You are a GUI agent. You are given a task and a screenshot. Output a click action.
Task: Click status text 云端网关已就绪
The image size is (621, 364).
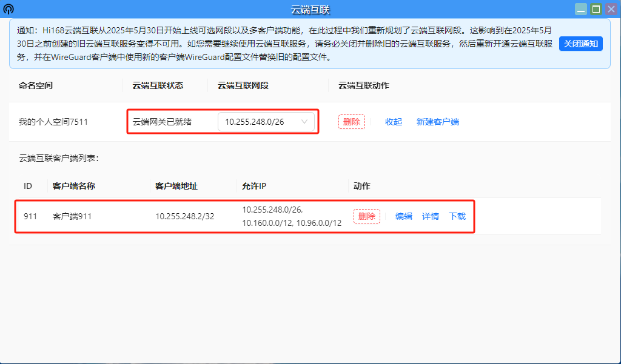click(x=162, y=122)
